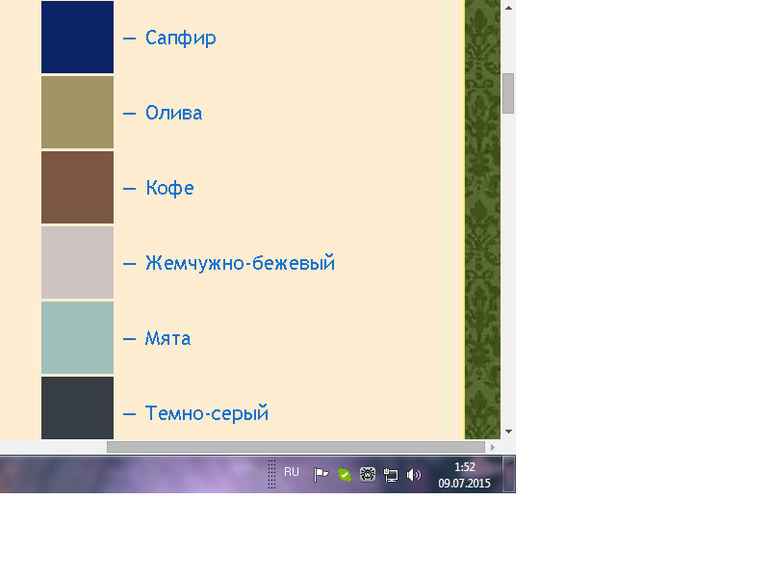This screenshot has height=578, width=770.
Task: Click the volume speaker icon
Action: pyautogui.click(x=414, y=475)
